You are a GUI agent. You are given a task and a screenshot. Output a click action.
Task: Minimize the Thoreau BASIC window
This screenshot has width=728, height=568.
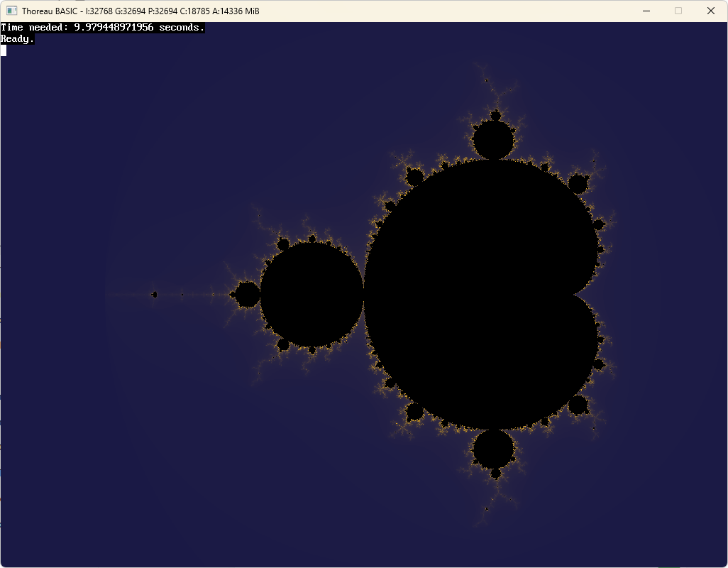646,11
